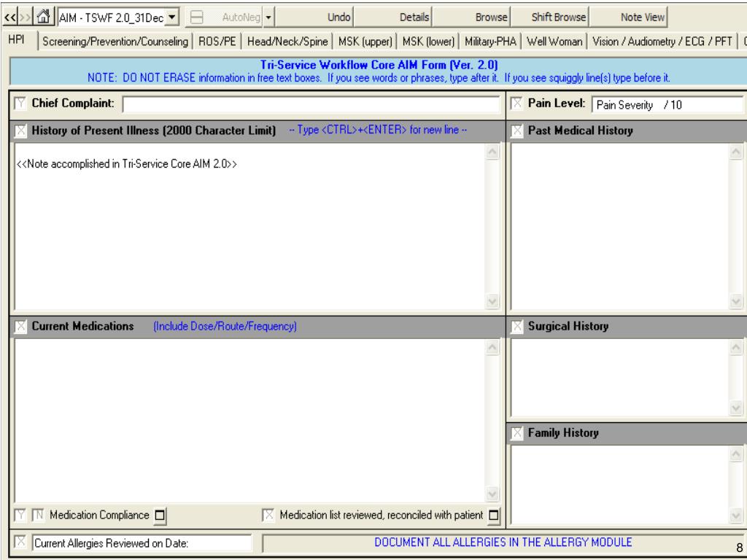This screenshot has height=560, width=747.
Task: Check the Medication list reviewed checkbox
Action: point(268,516)
